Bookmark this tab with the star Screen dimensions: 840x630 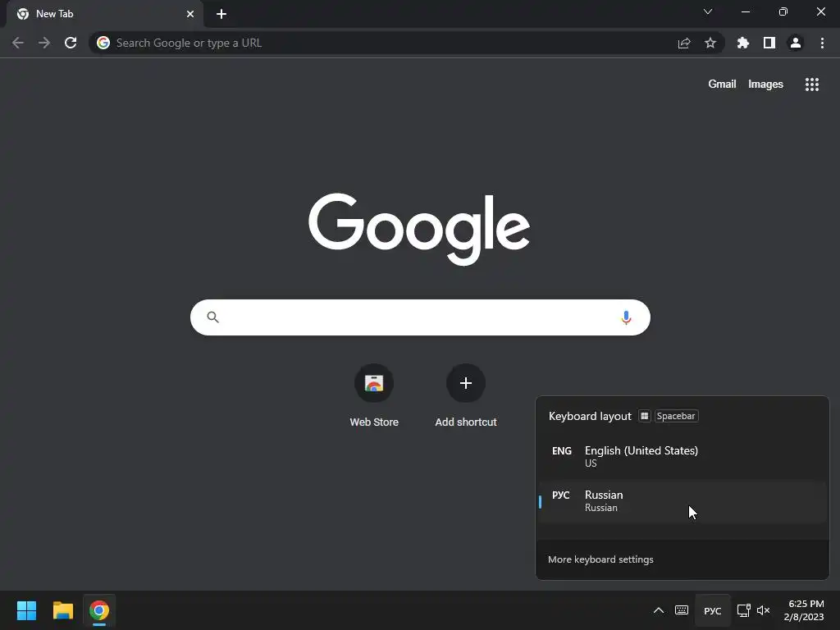(710, 43)
